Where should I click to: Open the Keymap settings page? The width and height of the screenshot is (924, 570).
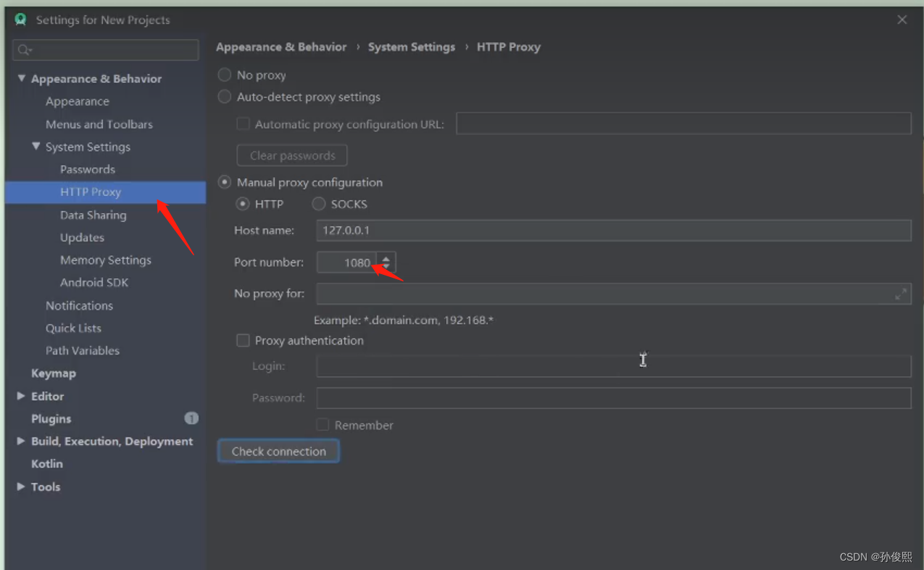pos(54,373)
